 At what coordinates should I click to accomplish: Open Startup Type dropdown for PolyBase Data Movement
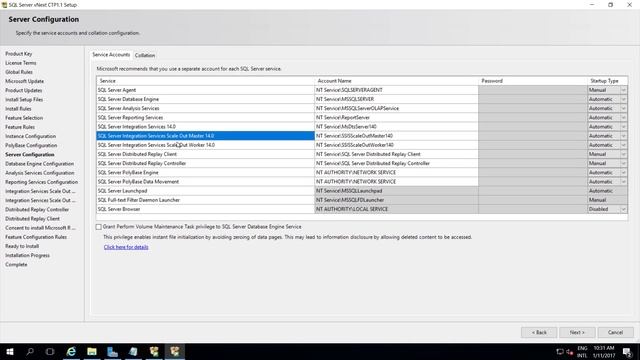click(x=623, y=182)
